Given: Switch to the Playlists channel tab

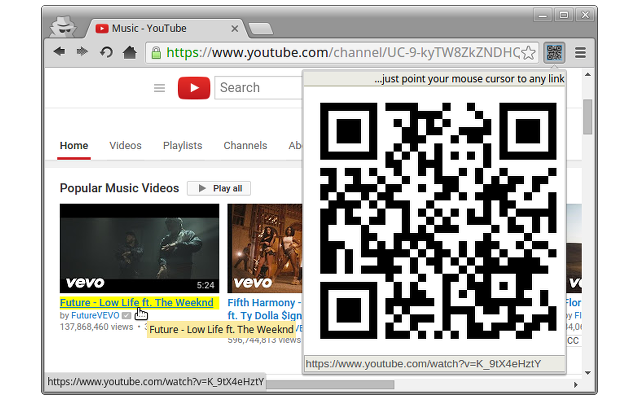Looking at the screenshot, I should point(182,146).
